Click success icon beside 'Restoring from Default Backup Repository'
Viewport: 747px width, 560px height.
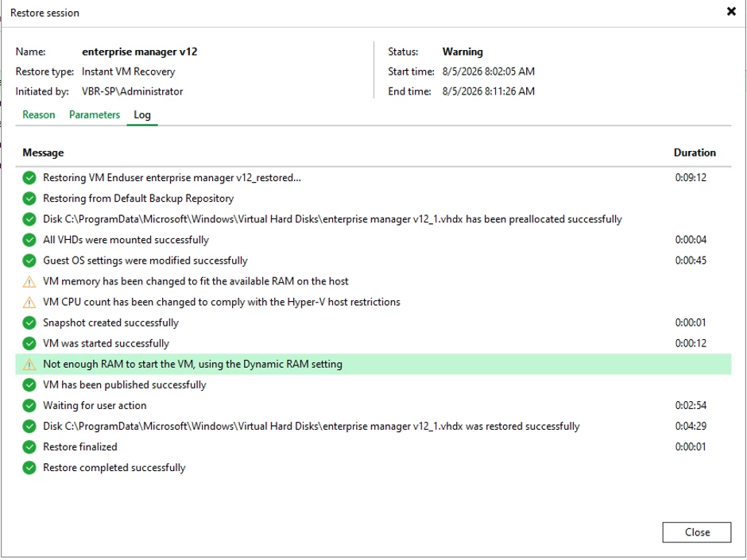[29, 199]
